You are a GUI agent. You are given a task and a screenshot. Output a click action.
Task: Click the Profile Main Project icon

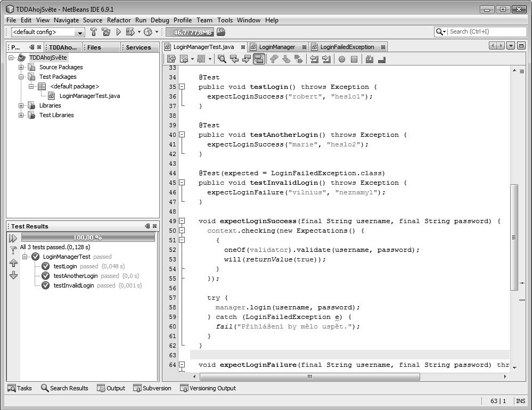coord(148,32)
